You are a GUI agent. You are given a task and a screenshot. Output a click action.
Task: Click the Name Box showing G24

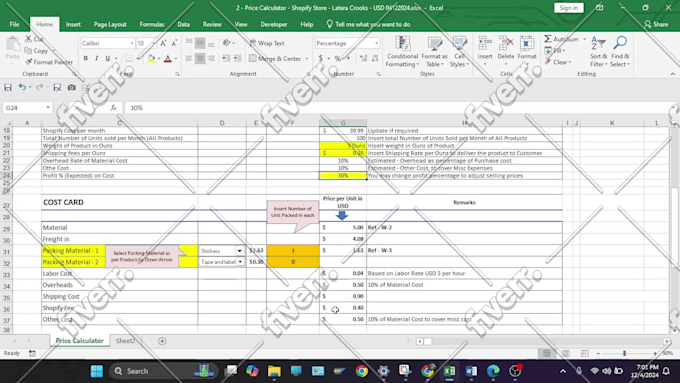click(24, 108)
